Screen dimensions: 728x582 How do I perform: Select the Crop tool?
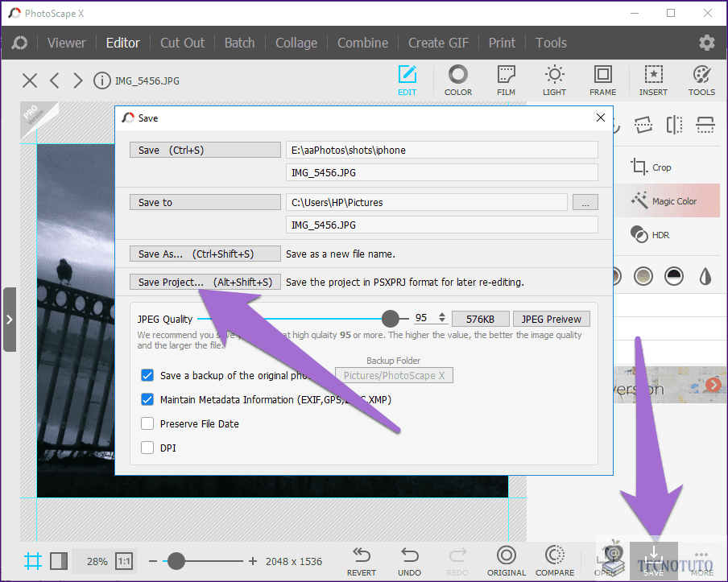coord(651,167)
